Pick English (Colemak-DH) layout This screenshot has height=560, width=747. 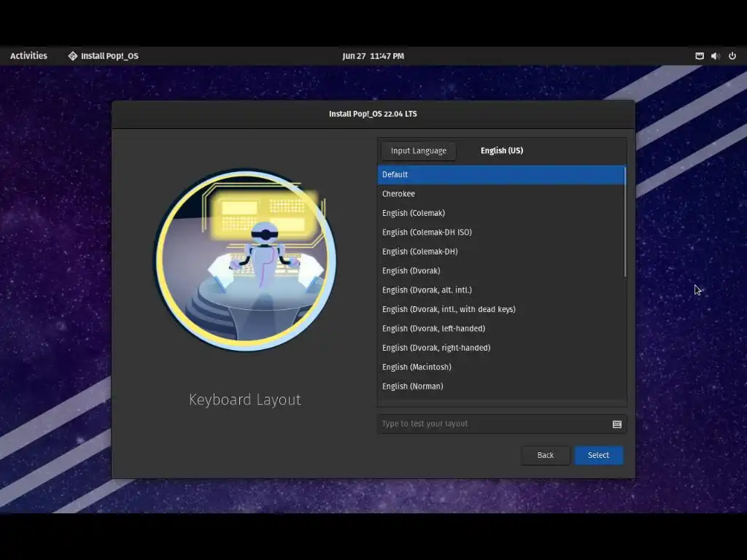pyautogui.click(x=501, y=252)
